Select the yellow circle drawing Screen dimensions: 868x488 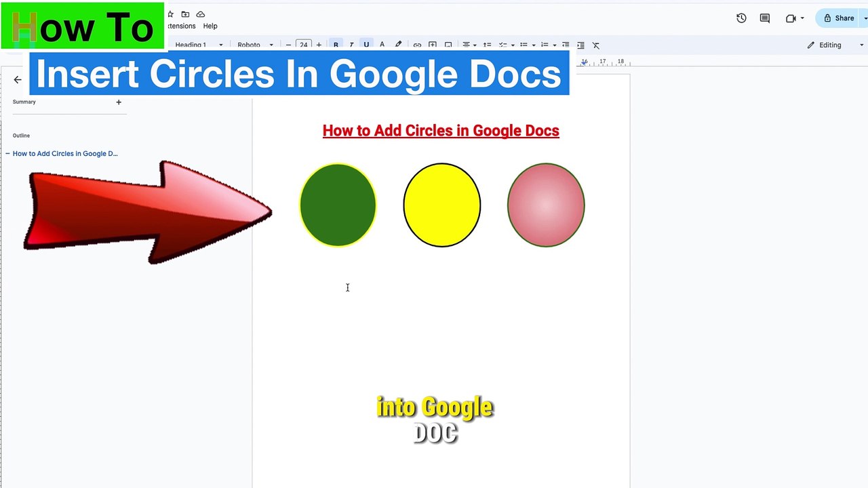pos(442,205)
